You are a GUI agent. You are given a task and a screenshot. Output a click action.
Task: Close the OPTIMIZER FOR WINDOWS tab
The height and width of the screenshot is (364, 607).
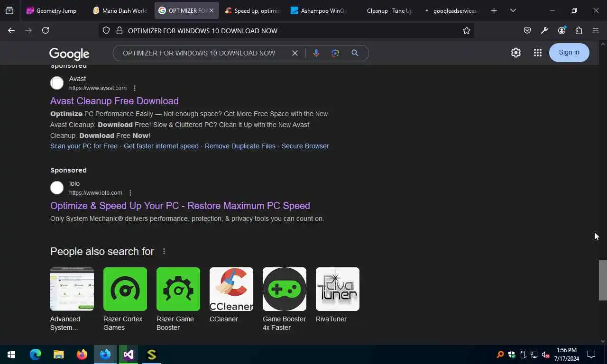(212, 10)
